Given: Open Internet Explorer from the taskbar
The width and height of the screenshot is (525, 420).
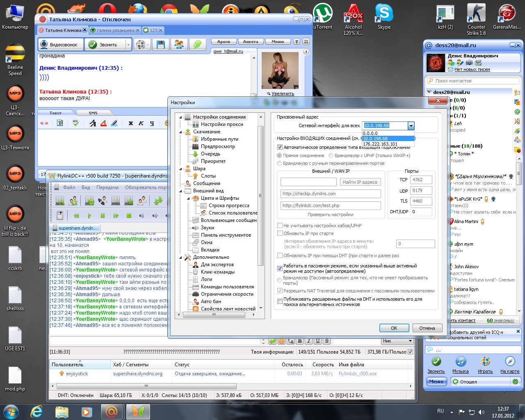Looking at the screenshot, I should coord(37,411).
